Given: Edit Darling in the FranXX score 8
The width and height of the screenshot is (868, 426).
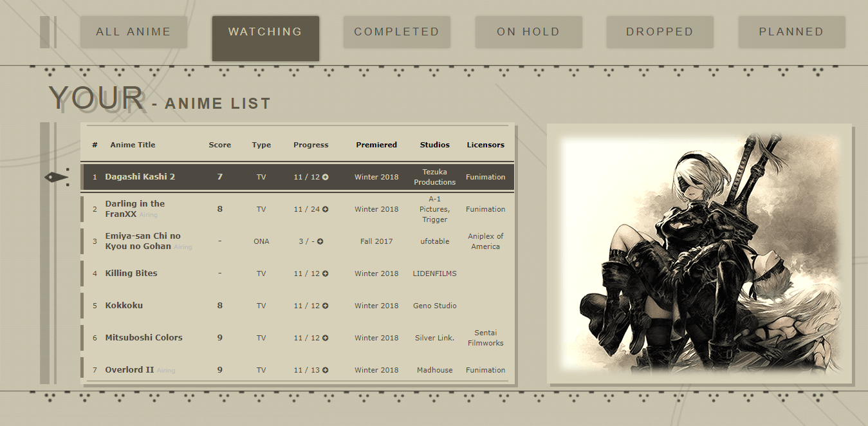Looking at the screenshot, I should 220,209.
